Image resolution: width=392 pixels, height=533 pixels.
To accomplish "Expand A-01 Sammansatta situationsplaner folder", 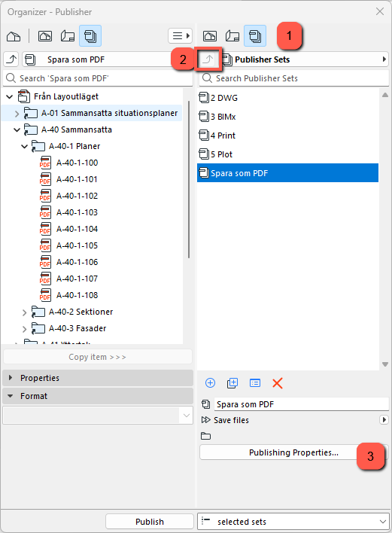I will [x=17, y=114].
